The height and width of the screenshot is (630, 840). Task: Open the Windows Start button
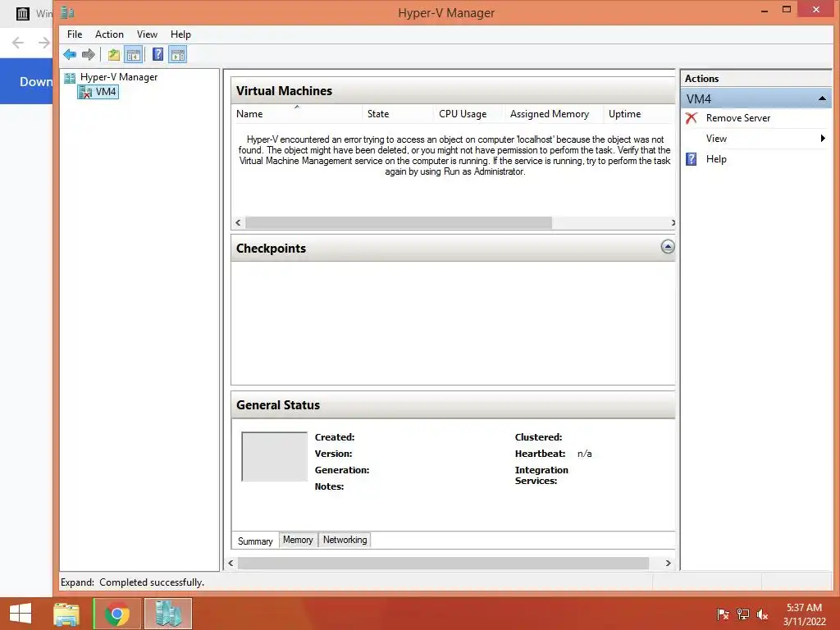pyautogui.click(x=21, y=614)
